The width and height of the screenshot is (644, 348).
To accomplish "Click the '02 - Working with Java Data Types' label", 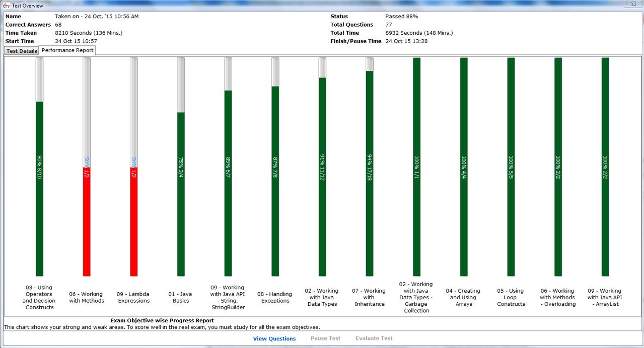I will click(322, 297).
